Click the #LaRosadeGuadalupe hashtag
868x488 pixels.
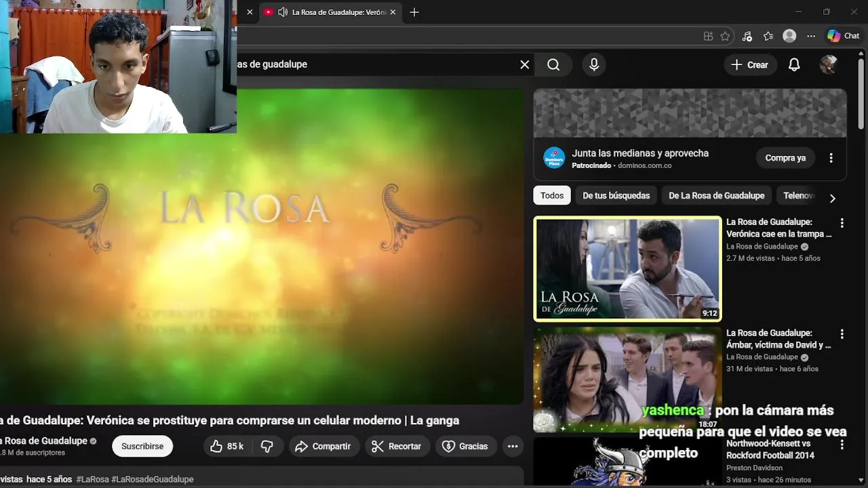point(153,479)
